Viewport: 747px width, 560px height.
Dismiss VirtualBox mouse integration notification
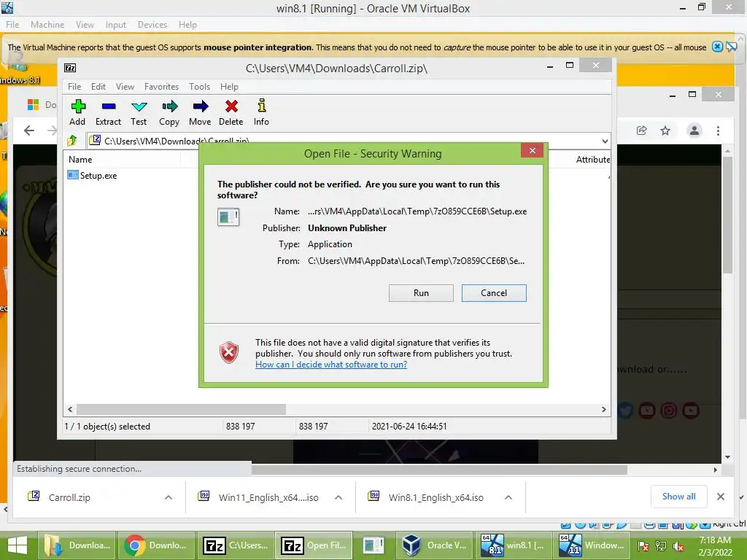(717, 47)
